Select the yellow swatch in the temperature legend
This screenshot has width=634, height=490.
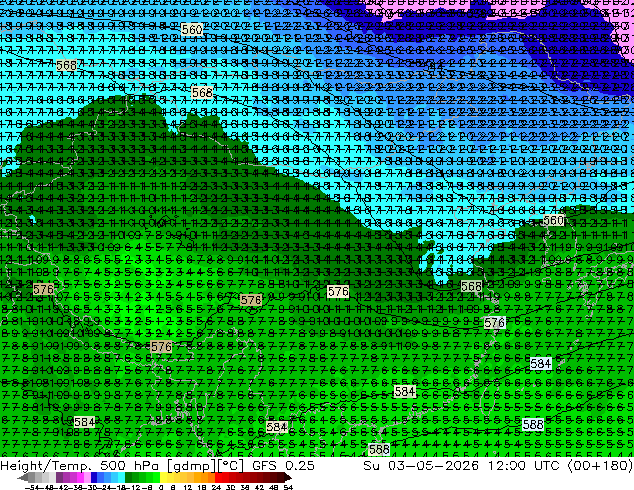click(x=163, y=478)
